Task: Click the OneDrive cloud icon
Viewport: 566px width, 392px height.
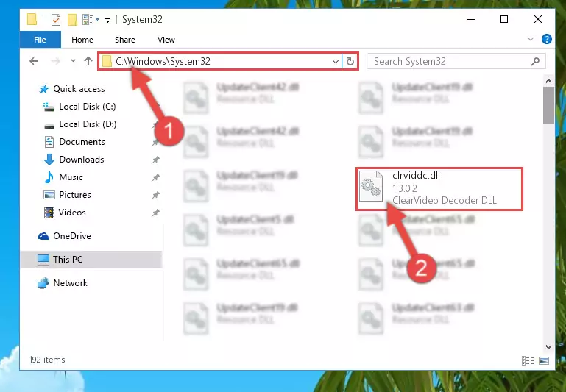Action: point(43,236)
